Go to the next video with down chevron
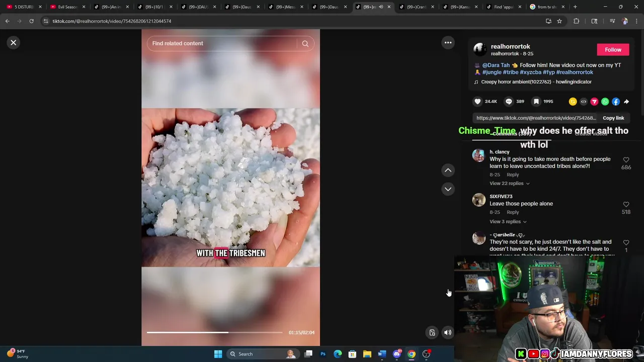Screen dimensions: 644x362 tap(448, 189)
